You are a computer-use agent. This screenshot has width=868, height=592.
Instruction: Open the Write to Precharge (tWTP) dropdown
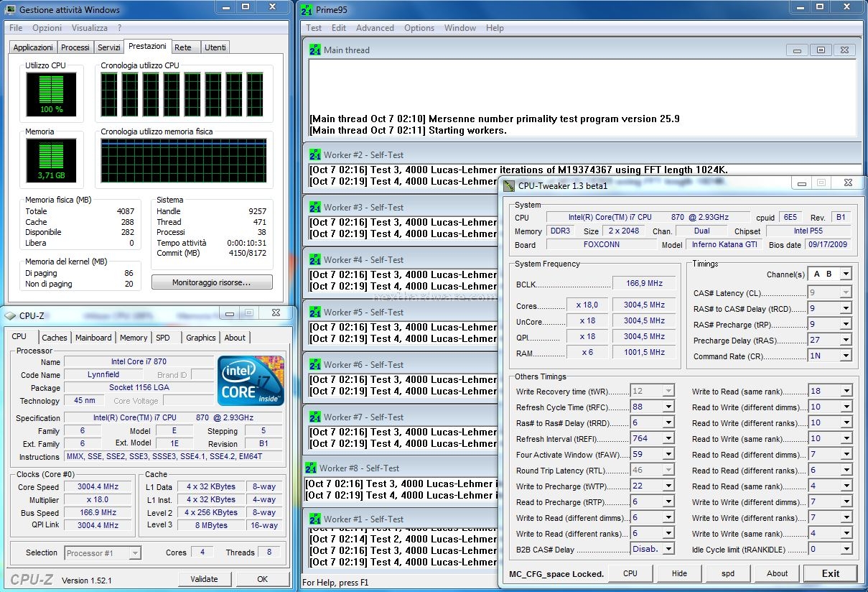click(668, 486)
